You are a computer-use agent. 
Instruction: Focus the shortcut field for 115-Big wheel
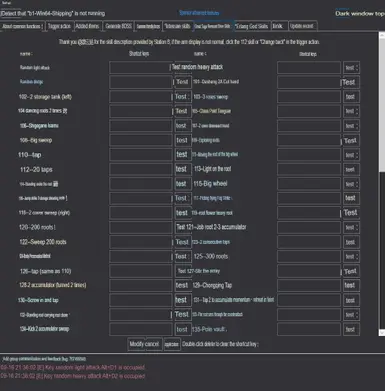(309, 184)
